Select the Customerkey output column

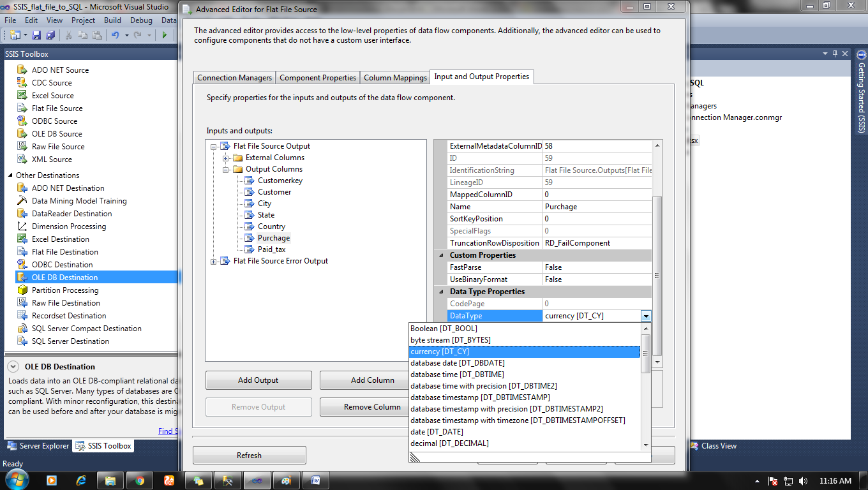[x=280, y=181]
